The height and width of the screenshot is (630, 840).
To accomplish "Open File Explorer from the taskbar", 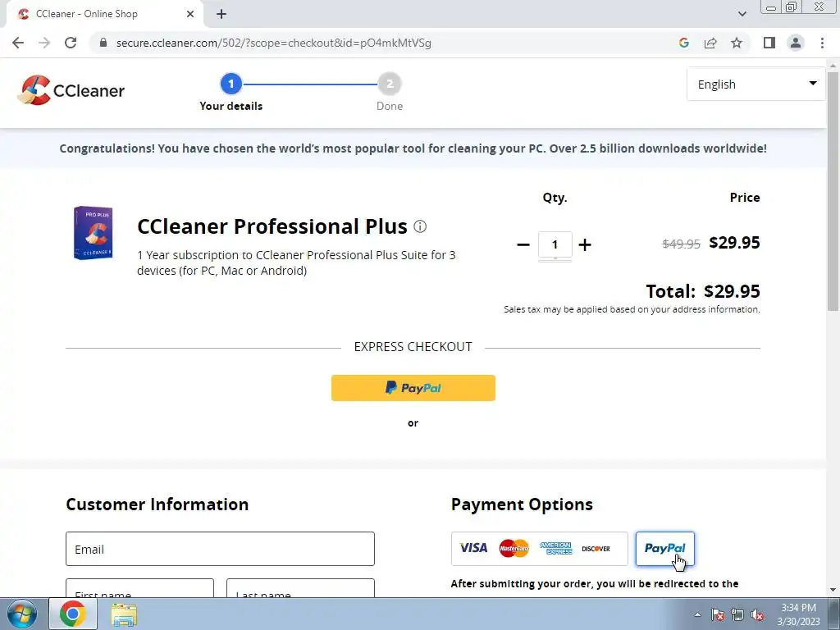I will (124, 614).
